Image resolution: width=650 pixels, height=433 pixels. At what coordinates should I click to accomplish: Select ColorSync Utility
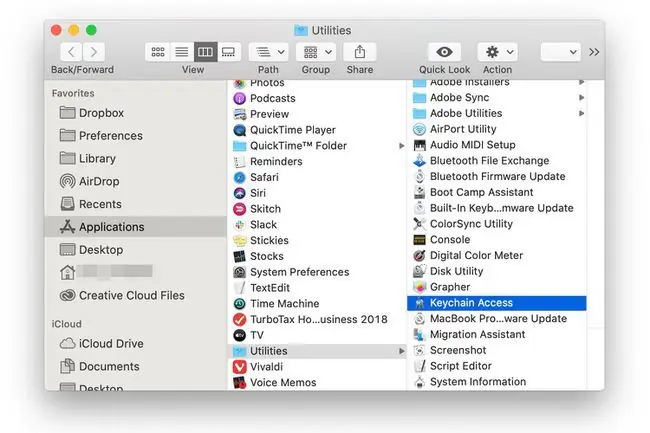pyautogui.click(x=497, y=224)
